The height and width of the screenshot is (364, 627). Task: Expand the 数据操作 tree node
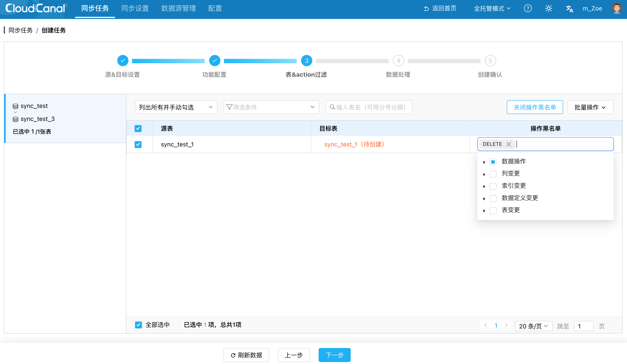(484, 162)
